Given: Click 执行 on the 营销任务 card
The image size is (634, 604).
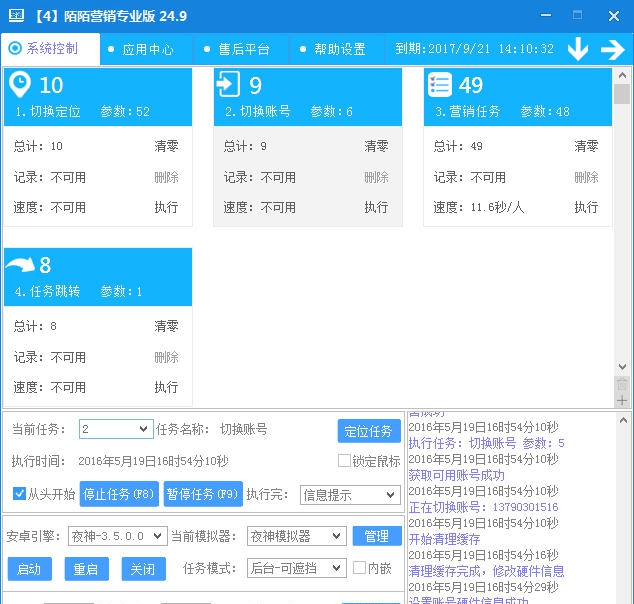Looking at the screenshot, I should coord(586,207).
